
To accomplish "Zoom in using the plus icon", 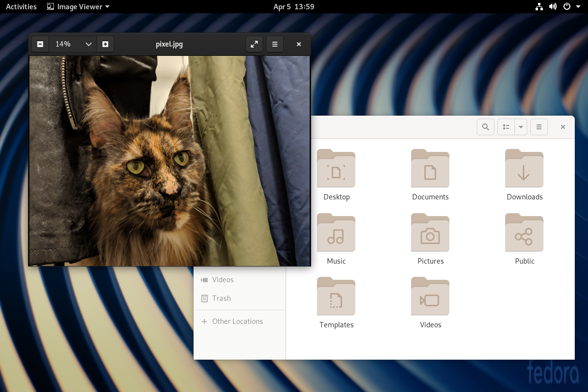I will click(x=105, y=44).
